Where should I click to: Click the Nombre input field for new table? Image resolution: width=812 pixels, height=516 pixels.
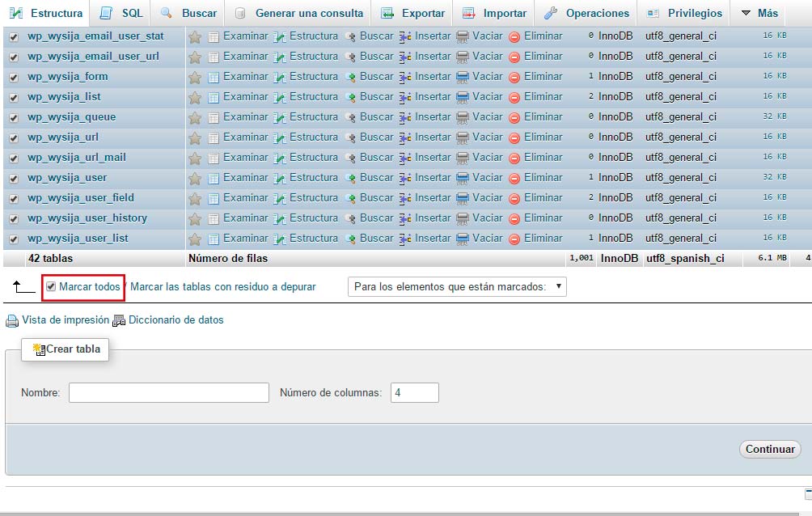[168, 393]
